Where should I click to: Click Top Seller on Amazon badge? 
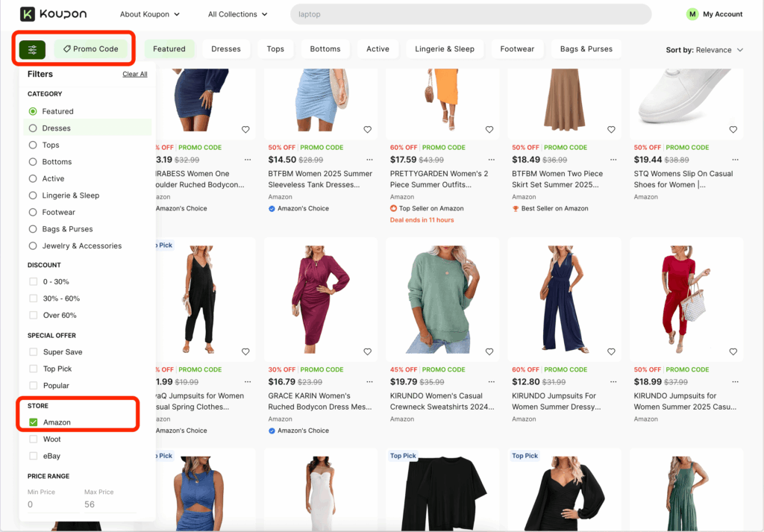tap(427, 208)
